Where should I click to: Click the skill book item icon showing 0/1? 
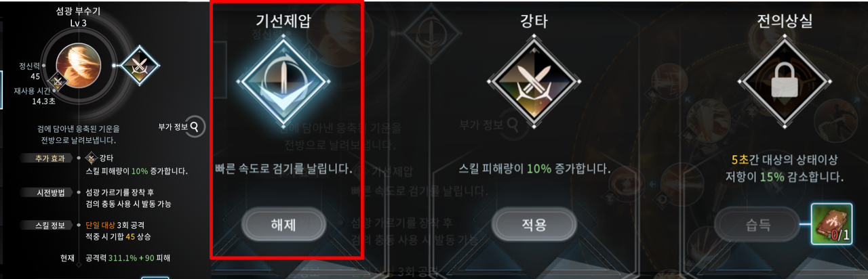click(831, 225)
